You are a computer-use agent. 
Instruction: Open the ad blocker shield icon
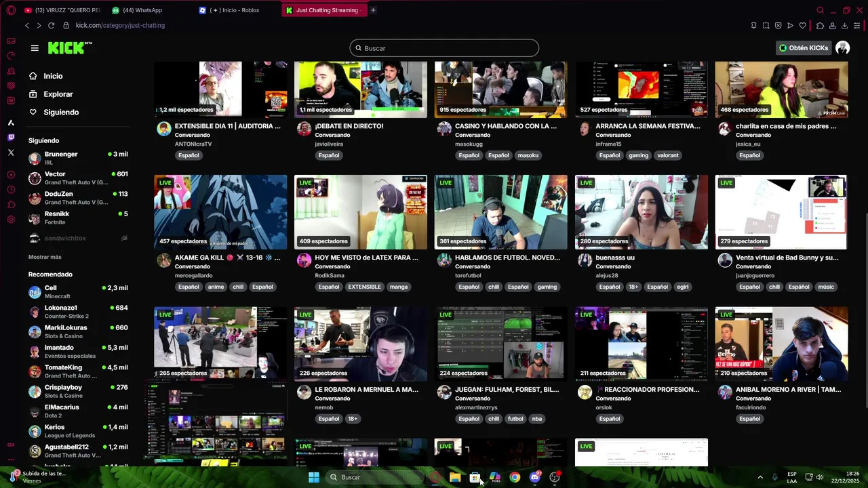pos(778,26)
